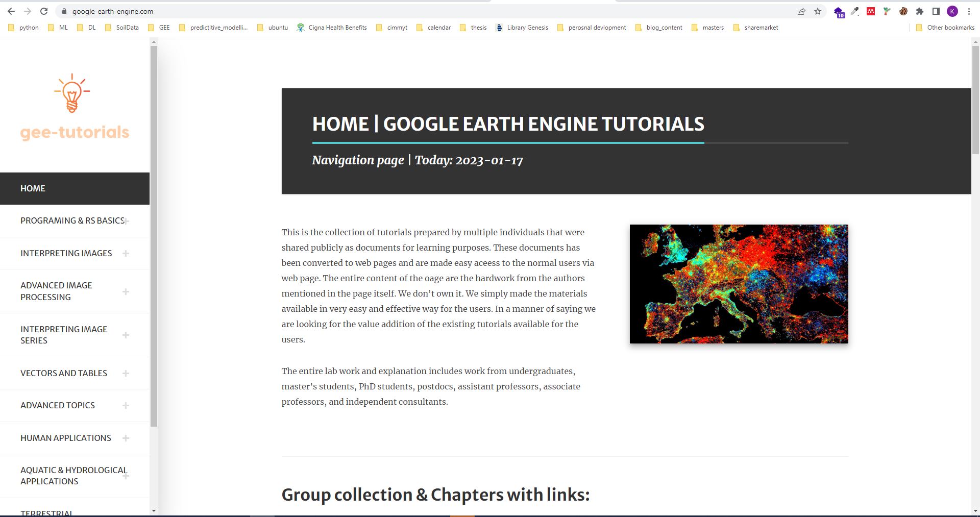Expand Vectors and Tables plus sign
This screenshot has width=980, height=517.
pos(126,373)
